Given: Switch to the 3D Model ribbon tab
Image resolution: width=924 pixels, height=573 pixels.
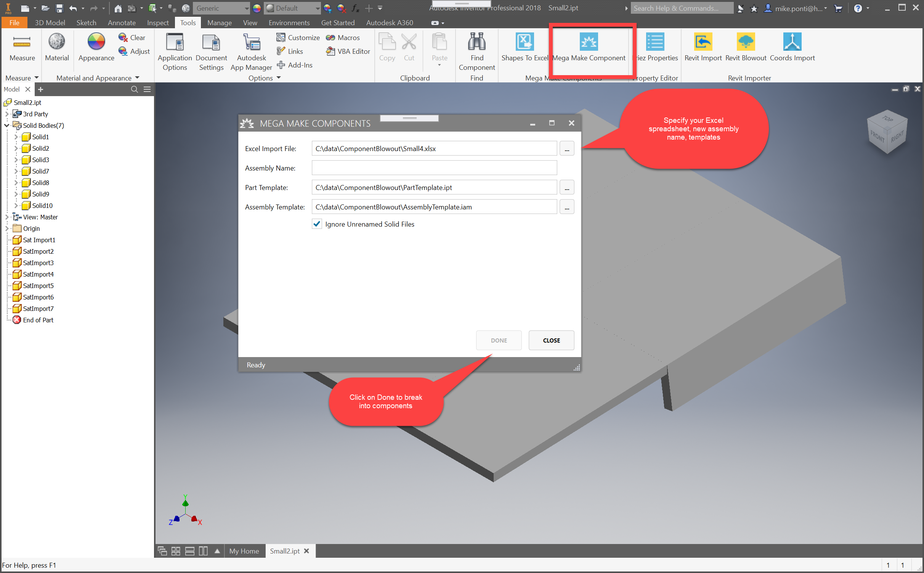Looking at the screenshot, I should pos(50,23).
